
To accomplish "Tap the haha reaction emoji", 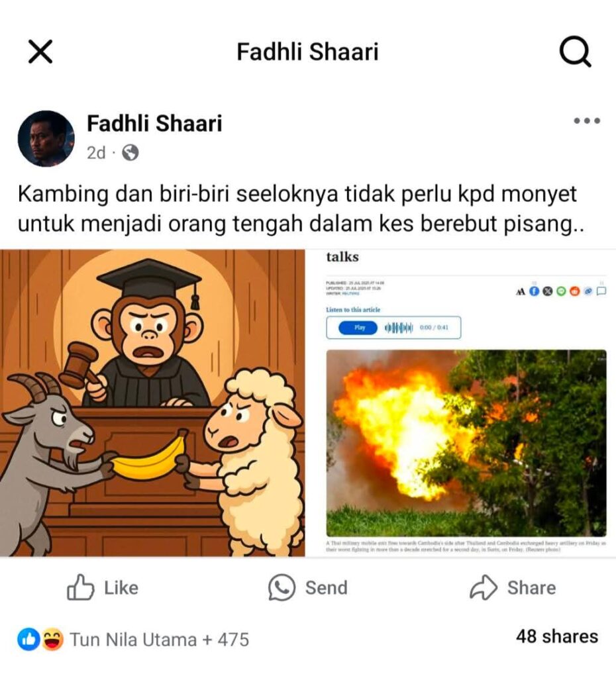I will (x=53, y=640).
